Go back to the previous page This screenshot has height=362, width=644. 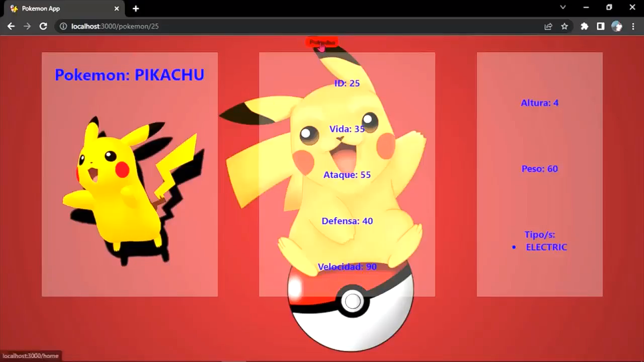pos(11,26)
